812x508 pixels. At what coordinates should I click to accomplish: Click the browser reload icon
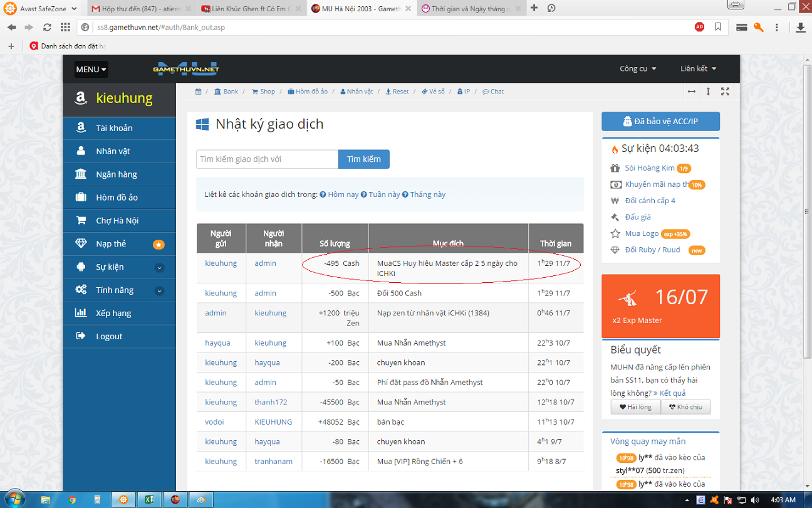[47, 27]
